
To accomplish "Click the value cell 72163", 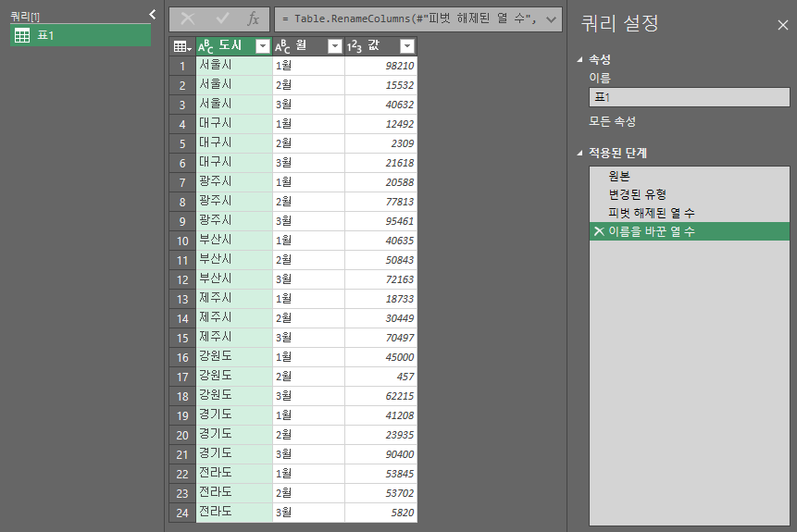I will coord(380,279).
